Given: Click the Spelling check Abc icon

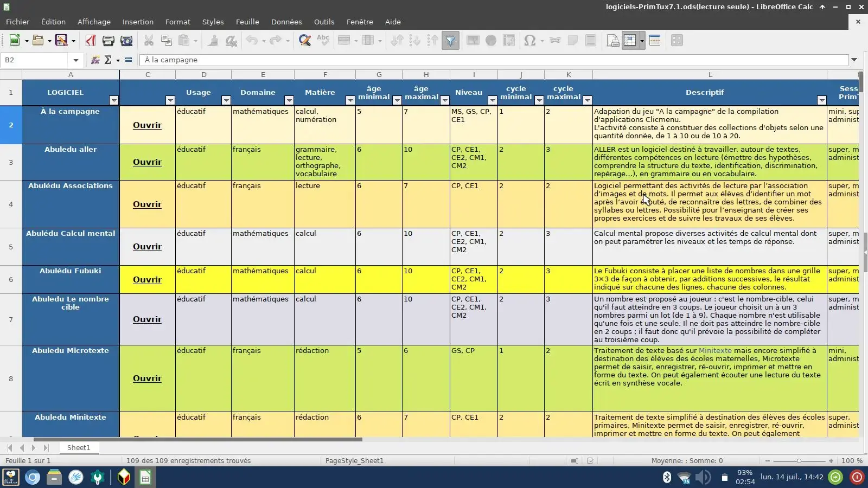Looking at the screenshot, I should [x=323, y=41].
